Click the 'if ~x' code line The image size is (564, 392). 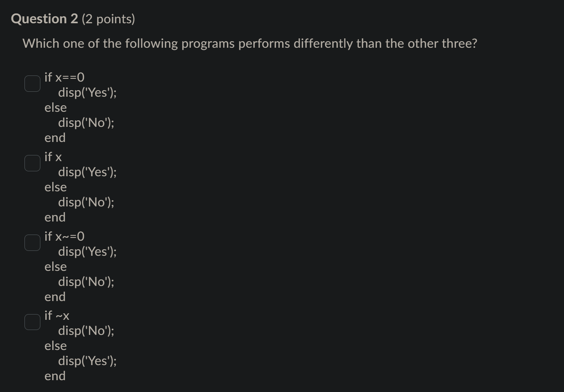tap(57, 315)
